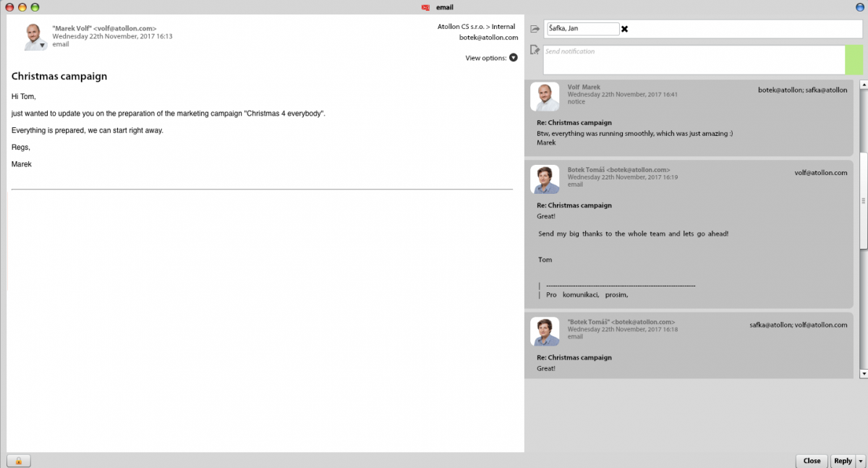Click the thread scrollbar's down arrow
The height and width of the screenshot is (468, 868).
click(x=863, y=373)
